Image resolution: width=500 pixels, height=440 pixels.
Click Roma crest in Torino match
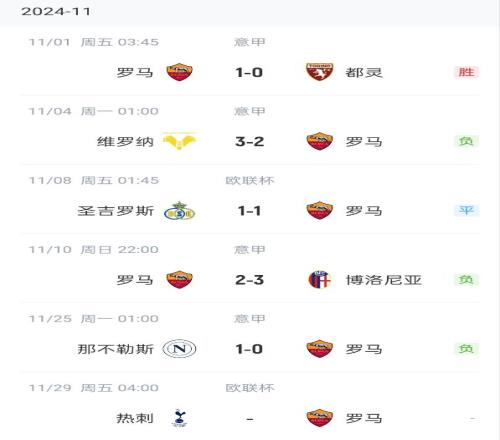pos(179,72)
